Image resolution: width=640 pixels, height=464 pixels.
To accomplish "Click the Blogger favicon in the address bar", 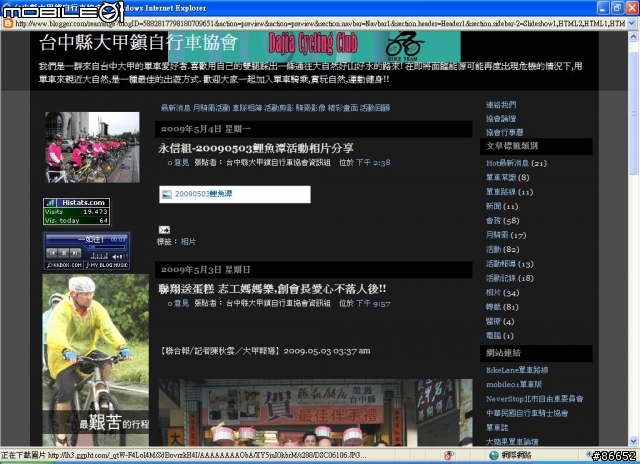I will 7,24.
